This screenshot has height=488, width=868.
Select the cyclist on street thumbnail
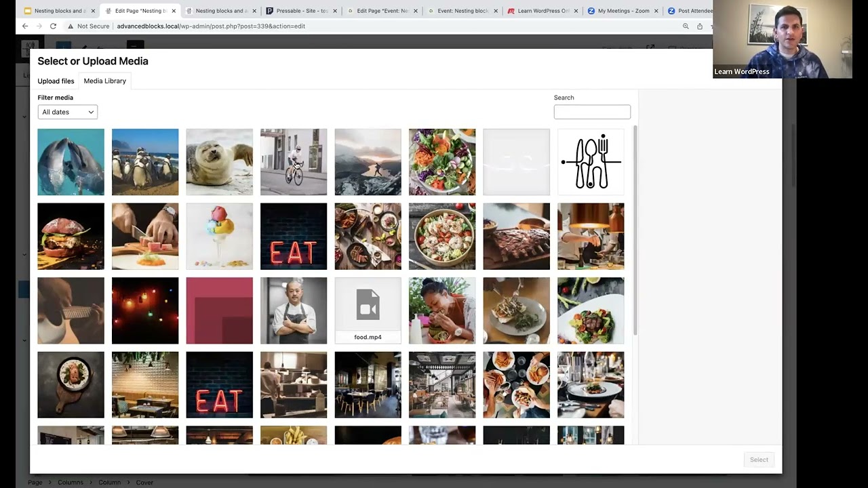click(294, 162)
